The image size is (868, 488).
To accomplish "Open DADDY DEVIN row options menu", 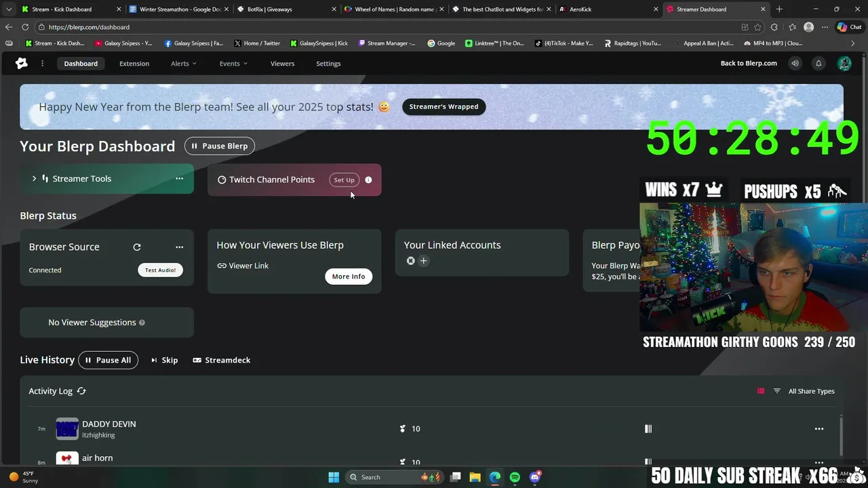I will coord(819,428).
